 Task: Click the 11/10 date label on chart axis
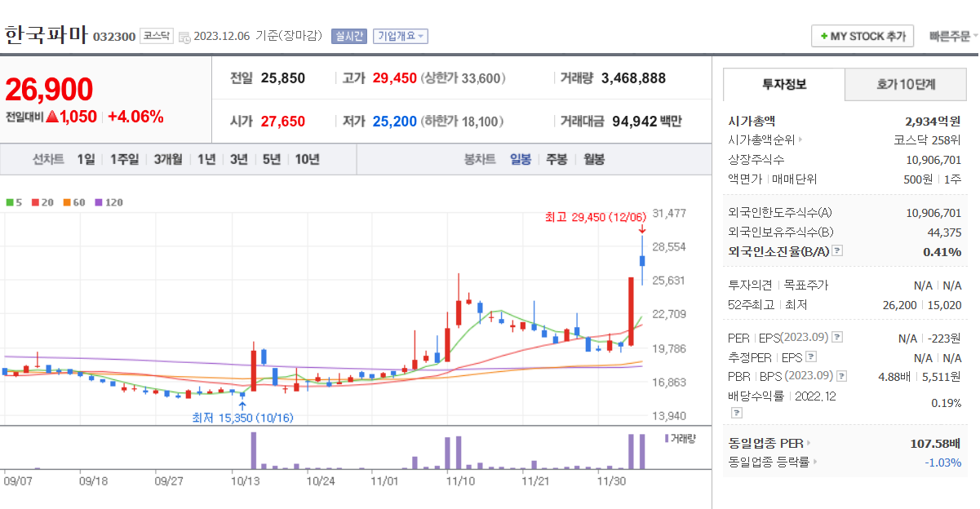coord(461,481)
